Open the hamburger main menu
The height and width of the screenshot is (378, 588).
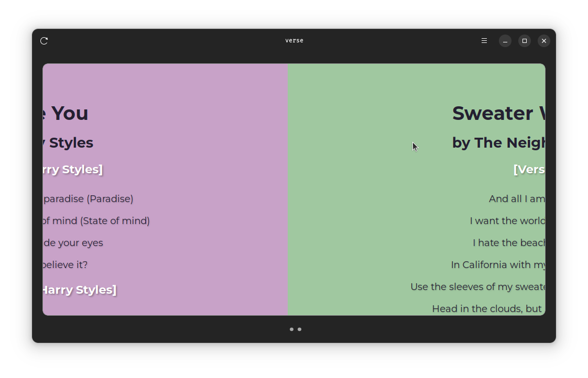pyautogui.click(x=484, y=41)
